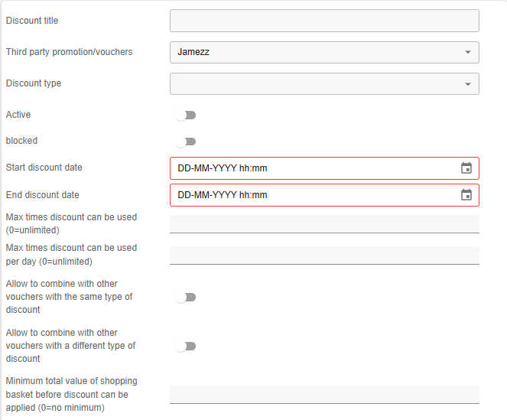Select the max times per day input
The image size is (507, 420).
(324, 255)
